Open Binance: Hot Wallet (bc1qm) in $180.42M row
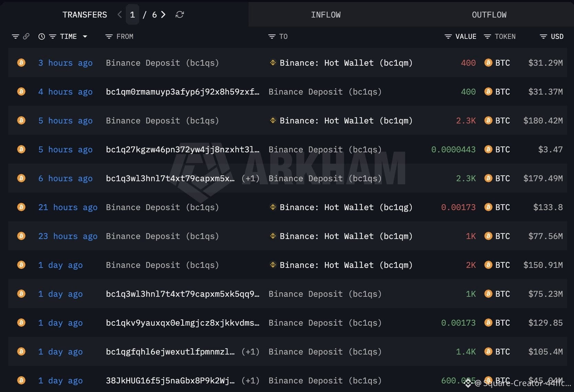Image resolution: width=574 pixels, height=392 pixels. pyautogui.click(x=346, y=121)
